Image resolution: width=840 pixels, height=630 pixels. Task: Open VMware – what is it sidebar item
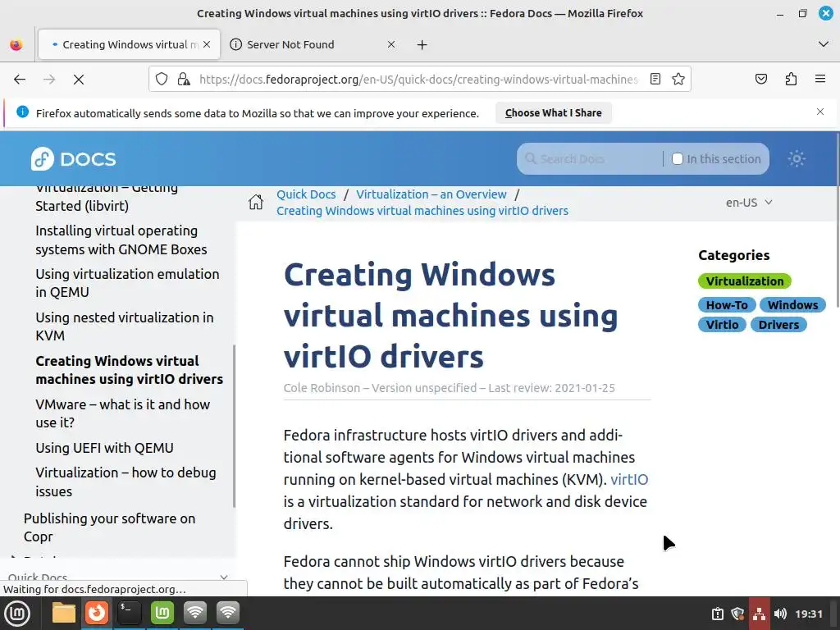pyautogui.click(x=123, y=413)
